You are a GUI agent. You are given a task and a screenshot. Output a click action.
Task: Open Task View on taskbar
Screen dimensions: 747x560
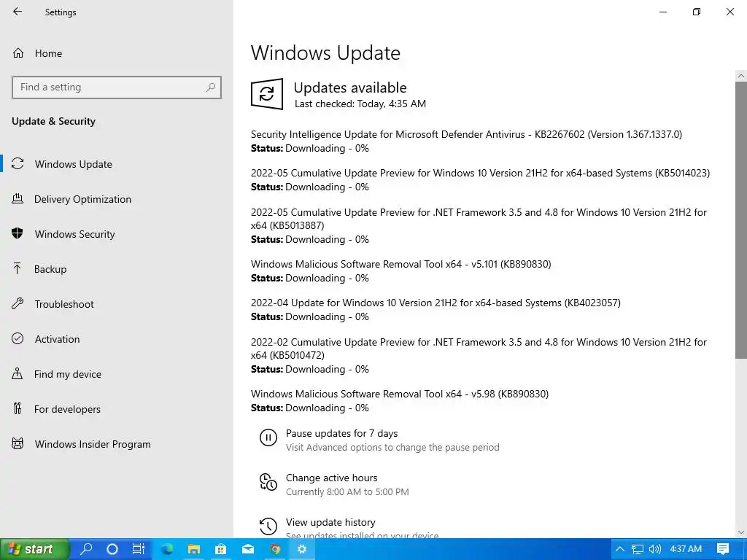click(139, 549)
